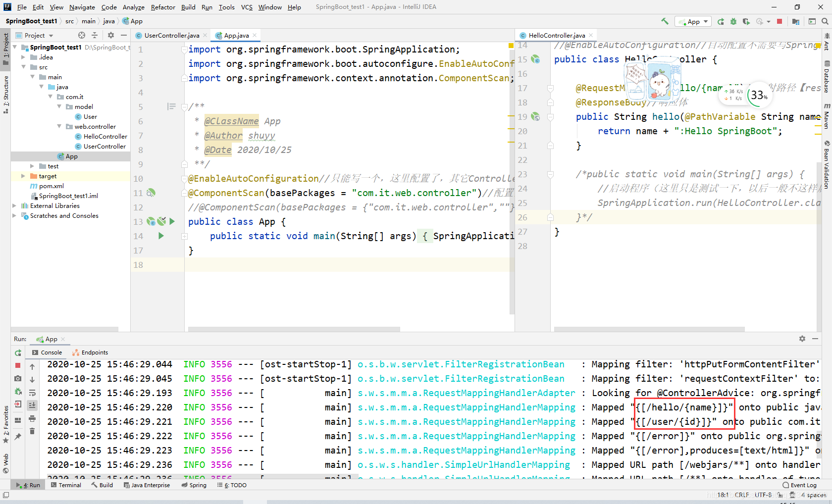
Task: Open the VCS menu
Action: tap(247, 7)
